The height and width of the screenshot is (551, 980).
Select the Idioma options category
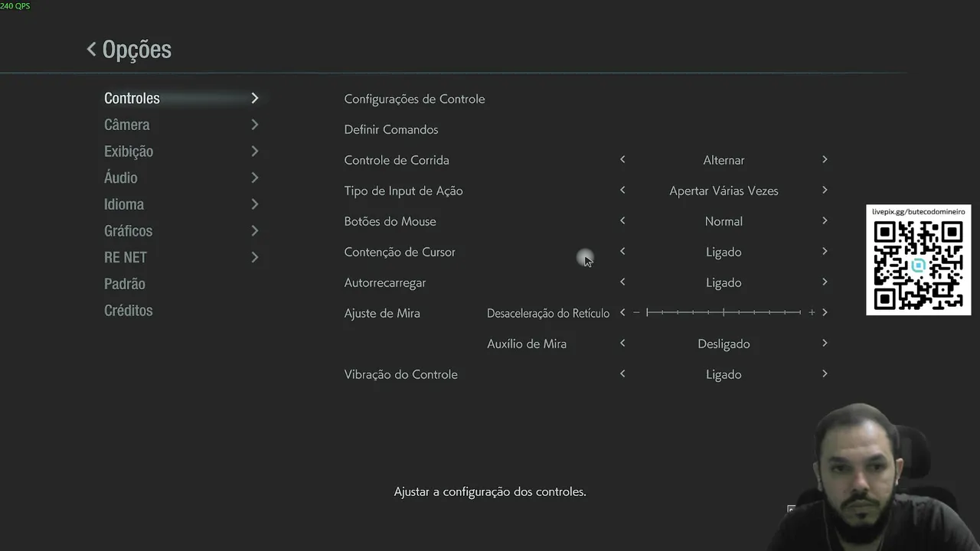(x=124, y=204)
